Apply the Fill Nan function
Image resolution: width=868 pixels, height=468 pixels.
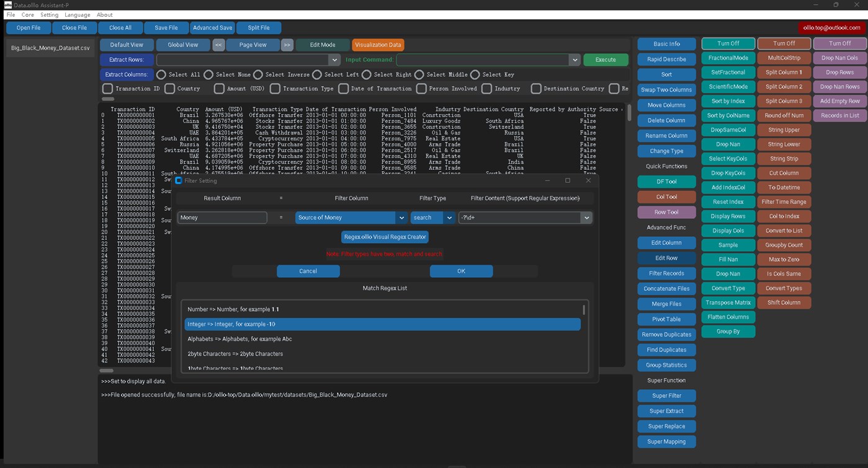pyautogui.click(x=727, y=259)
